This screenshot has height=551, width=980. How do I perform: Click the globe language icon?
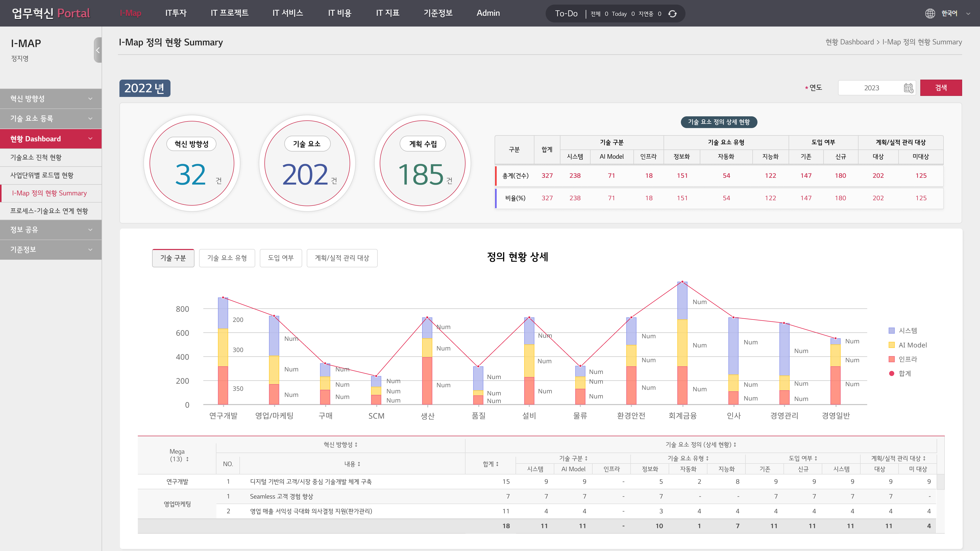pyautogui.click(x=930, y=13)
